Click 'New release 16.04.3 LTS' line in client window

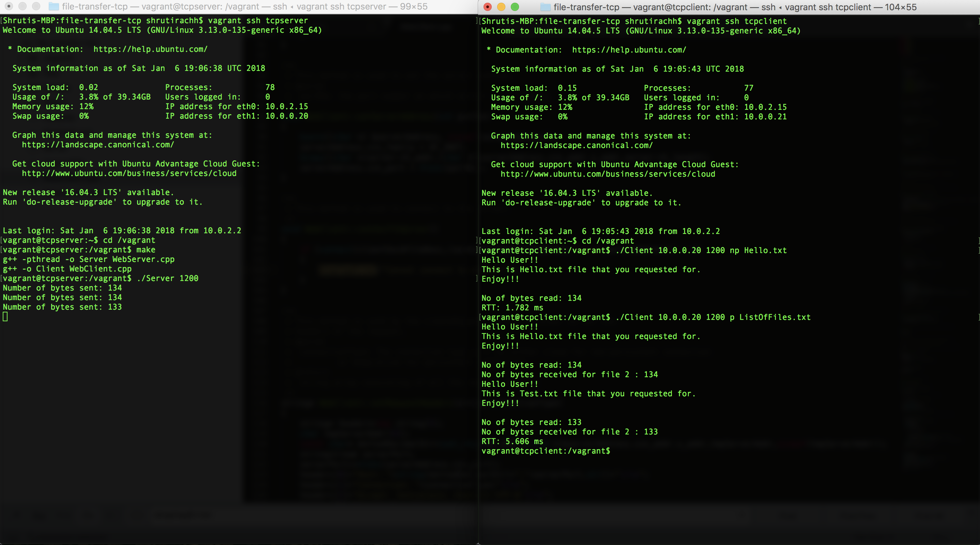click(567, 193)
